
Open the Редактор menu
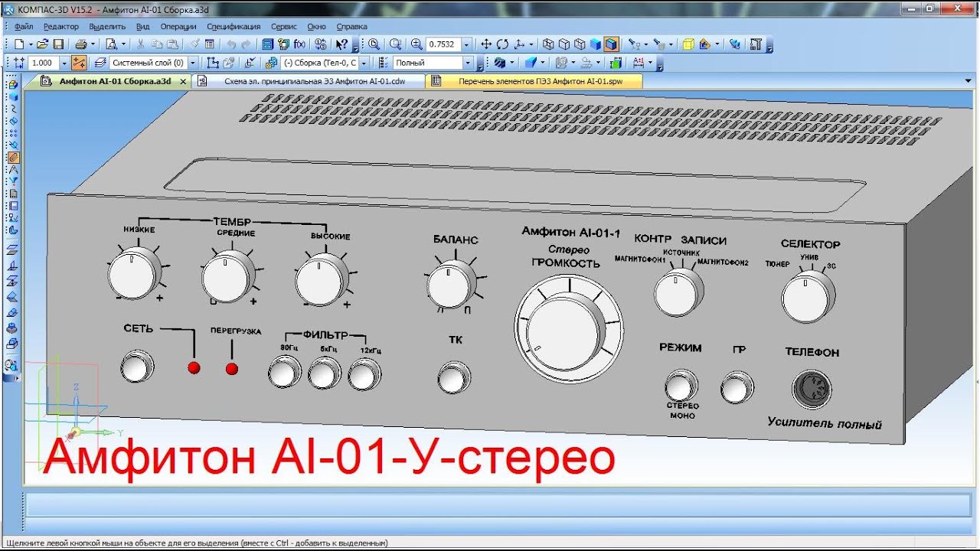tap(61, 26)
